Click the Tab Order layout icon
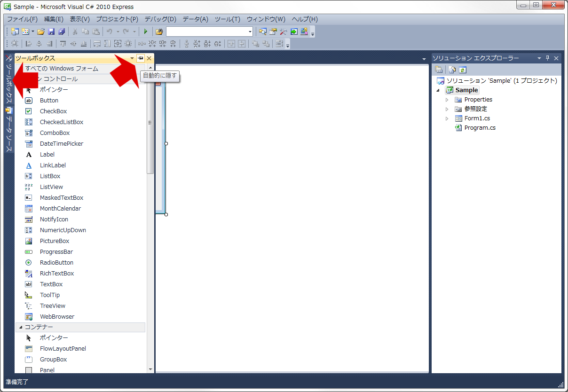 click(x=279, y=44)
